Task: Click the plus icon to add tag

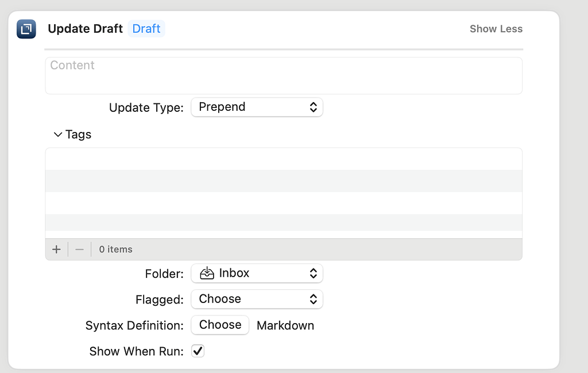Action: point(56,249)
